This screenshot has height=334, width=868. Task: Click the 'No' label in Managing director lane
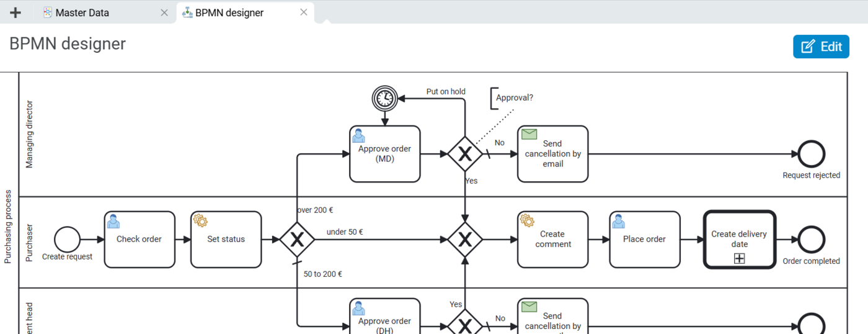point(500,143)
